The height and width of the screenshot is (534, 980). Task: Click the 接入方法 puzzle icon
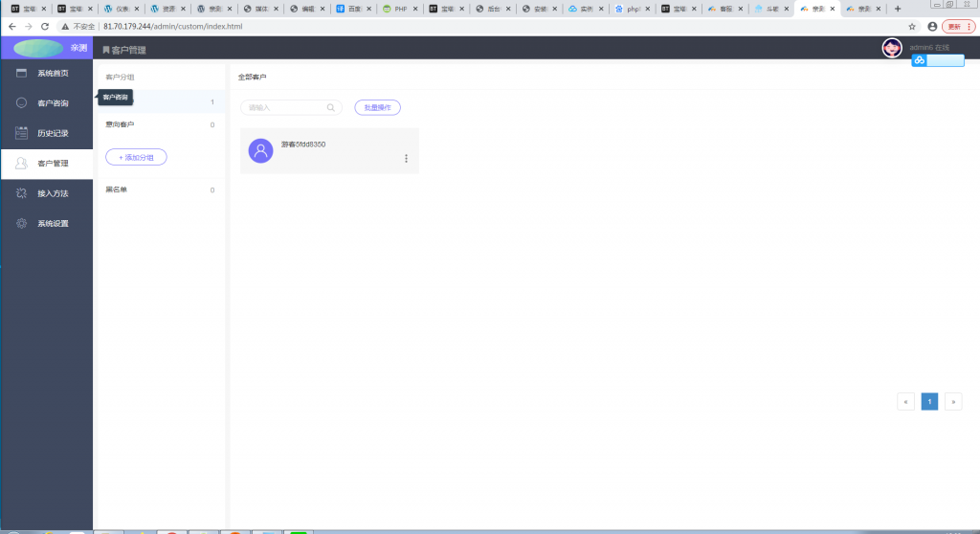pyautogui.click(x=21, y=193)
